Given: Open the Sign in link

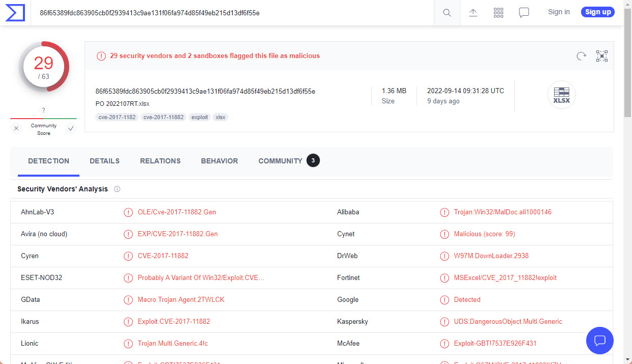Looking at the screenshot, I should 559,12.
